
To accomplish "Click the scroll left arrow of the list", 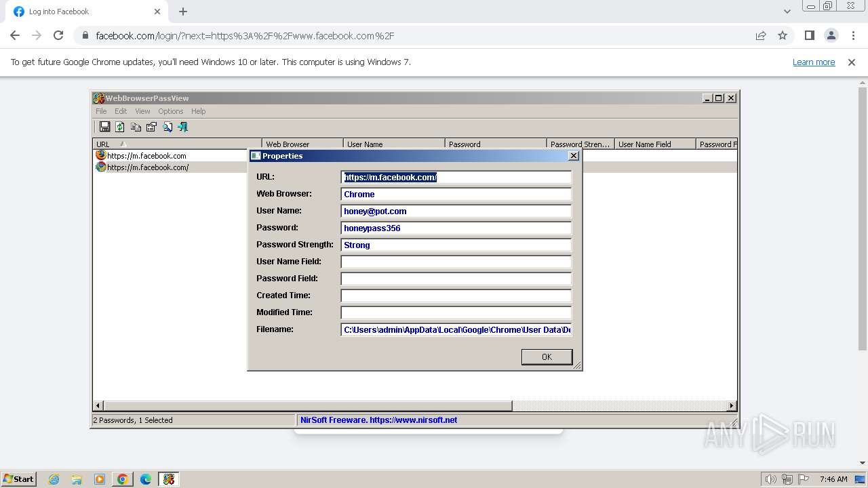I will [x=98, y=405].
